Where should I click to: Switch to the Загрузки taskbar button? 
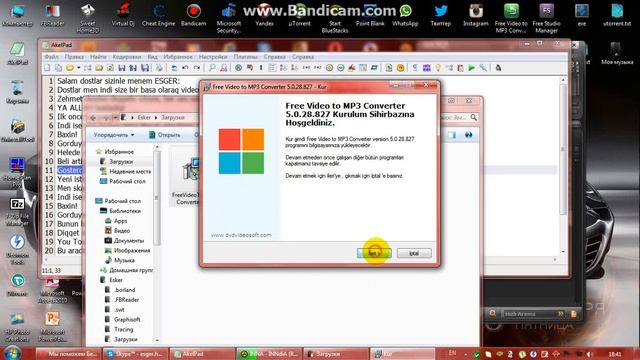click(336, 354)
